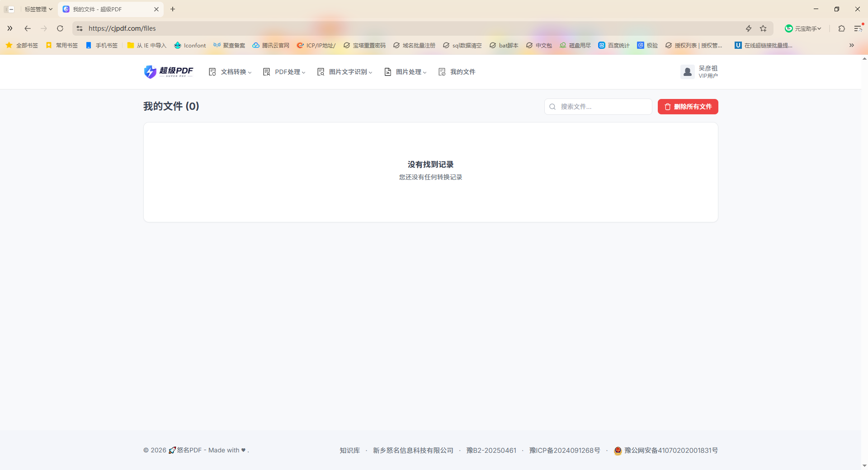868x470 pixels.
Task: Open the 知识库 footer link
Action: [350, 451]
